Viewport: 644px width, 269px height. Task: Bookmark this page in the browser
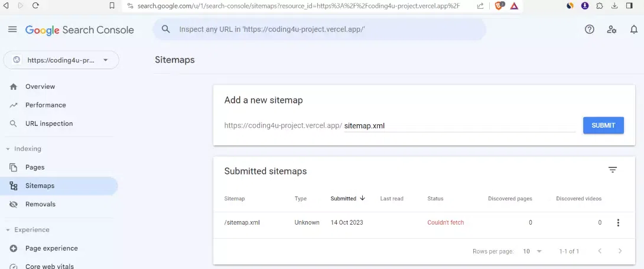112,5
